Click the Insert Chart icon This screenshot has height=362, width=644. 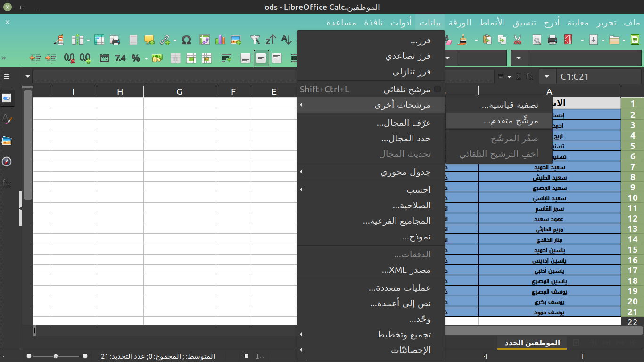(x=220, y=40)
